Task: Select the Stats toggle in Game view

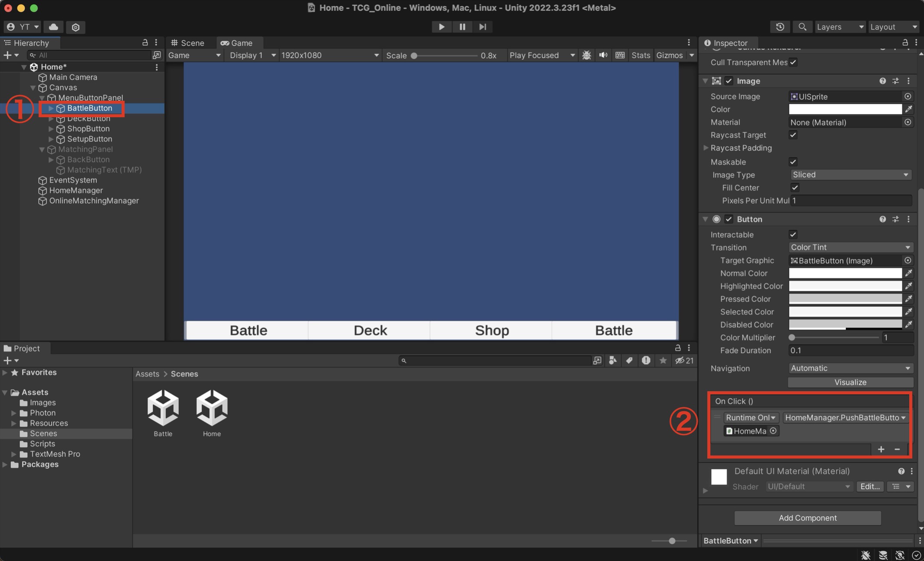Action: (x=640, y=55)
